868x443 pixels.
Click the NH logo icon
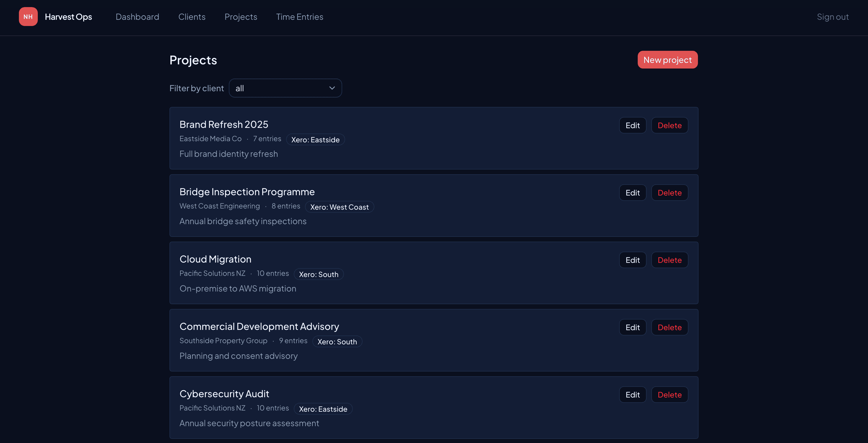pos(28,17)
